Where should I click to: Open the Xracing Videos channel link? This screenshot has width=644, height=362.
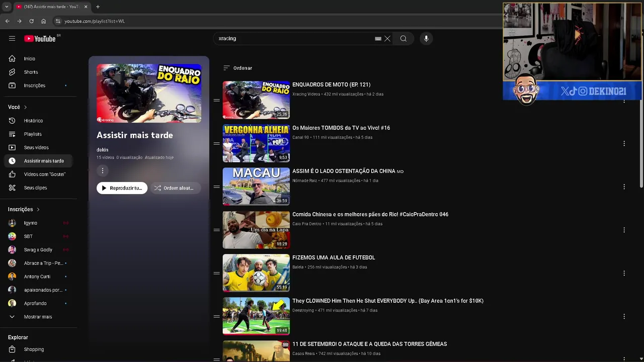point(306,94)
